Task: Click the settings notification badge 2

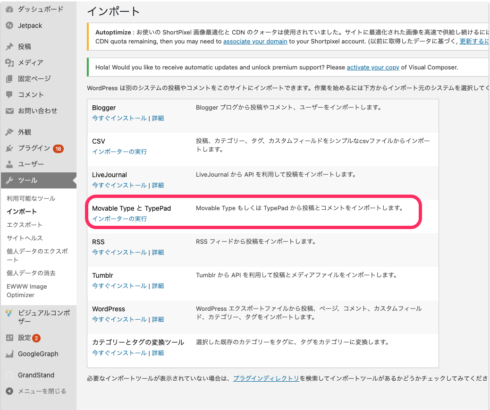Action: coord(36,338)
